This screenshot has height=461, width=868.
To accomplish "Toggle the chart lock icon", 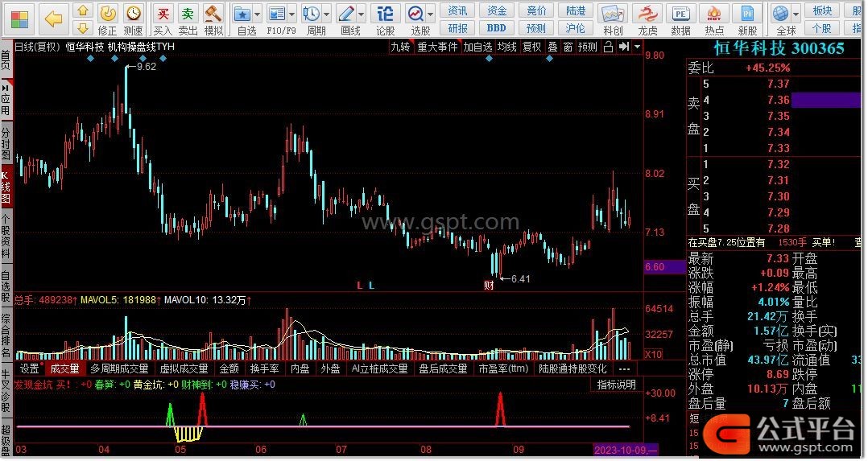I will (608, 47).
